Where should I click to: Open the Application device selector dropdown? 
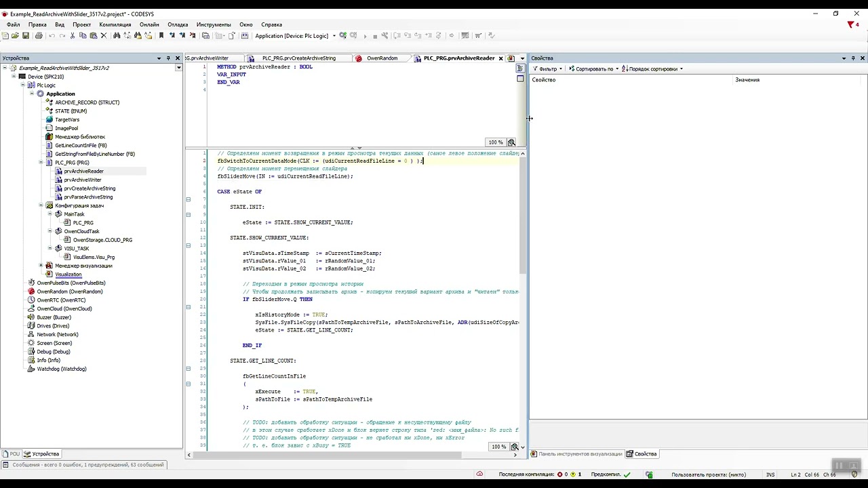[x=334, y=36]
